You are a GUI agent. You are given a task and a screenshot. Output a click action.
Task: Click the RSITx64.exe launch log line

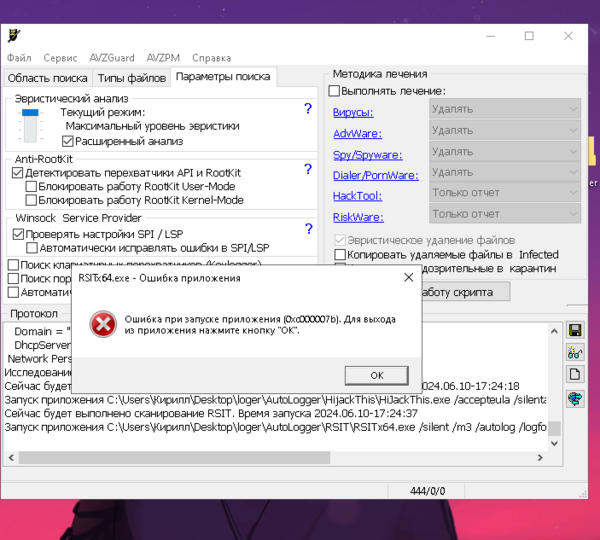click(x=276, y=427)
